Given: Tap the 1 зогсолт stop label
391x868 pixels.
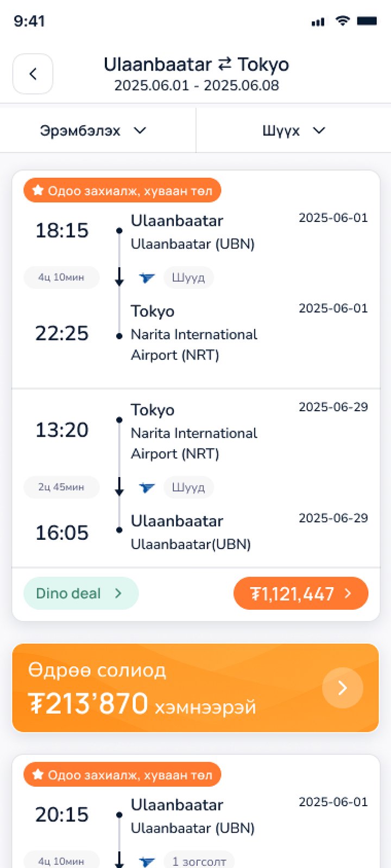Looking at the screenshot, I should click(199, 861).
